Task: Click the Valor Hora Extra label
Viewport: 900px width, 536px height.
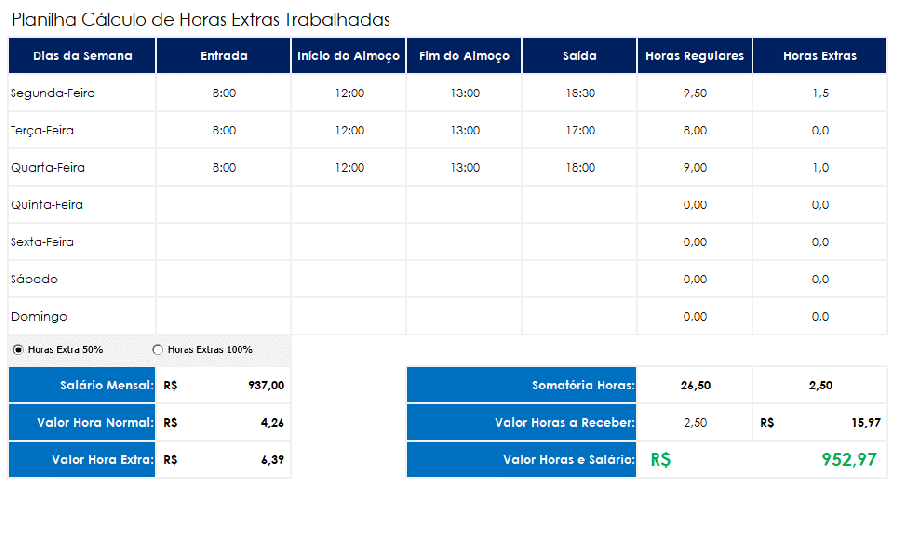Action: pos(82,460)
